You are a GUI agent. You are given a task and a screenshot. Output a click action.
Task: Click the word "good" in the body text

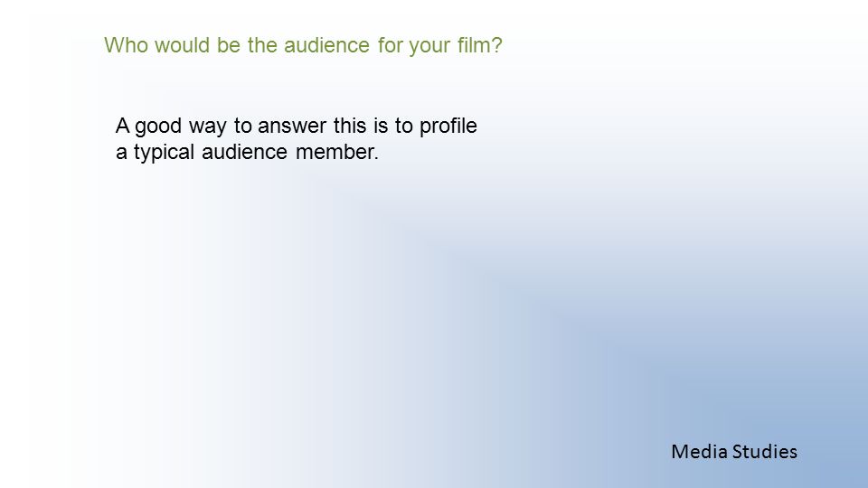pos(158,127)
